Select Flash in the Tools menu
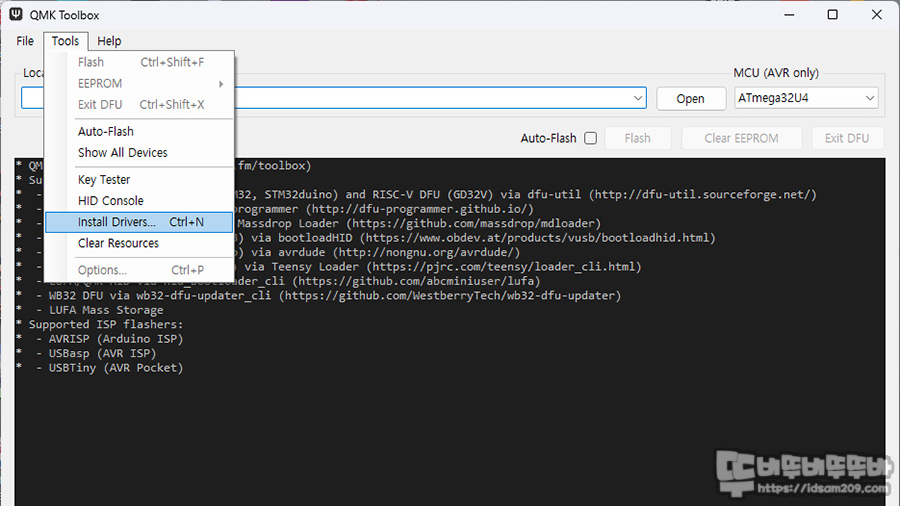900x506 pixels. 139,62
